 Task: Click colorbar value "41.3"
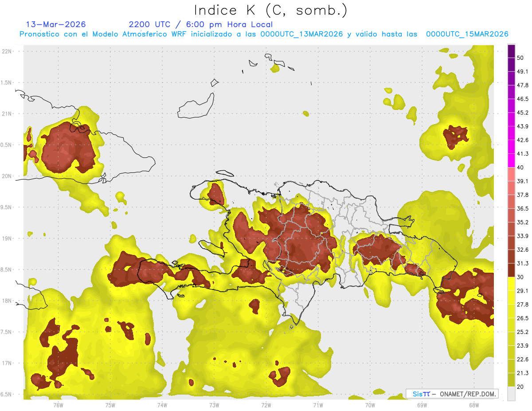pyautogui.click(x=522, y=154)
